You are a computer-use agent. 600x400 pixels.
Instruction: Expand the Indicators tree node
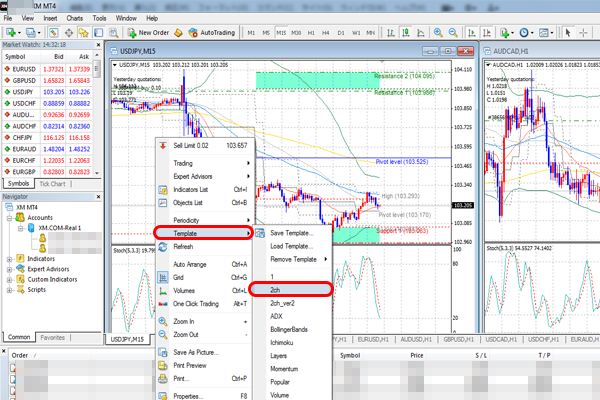[x=9, y=259]
